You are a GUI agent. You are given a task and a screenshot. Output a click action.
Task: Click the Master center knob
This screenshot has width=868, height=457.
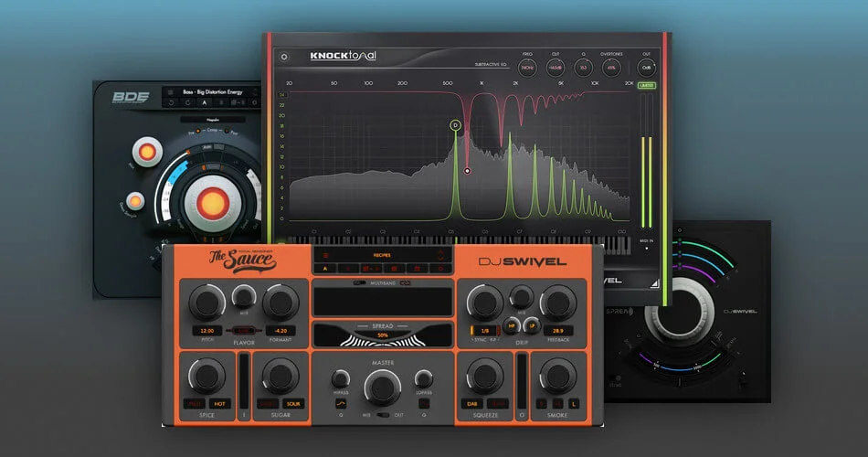click(382, 388)
